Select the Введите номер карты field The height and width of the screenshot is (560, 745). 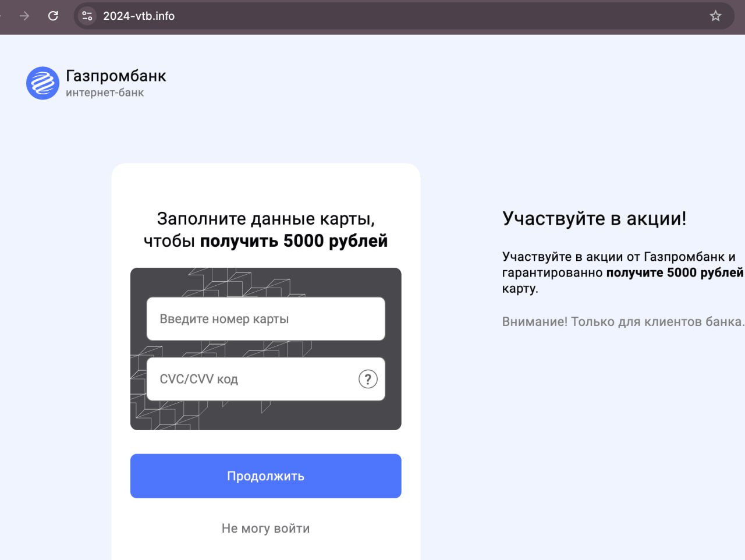[265, 318]
